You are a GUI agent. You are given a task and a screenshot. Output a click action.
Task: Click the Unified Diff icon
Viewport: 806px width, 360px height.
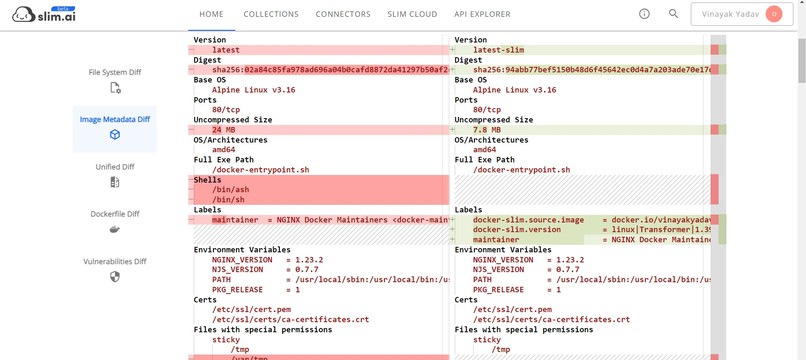tap(115, 182)
